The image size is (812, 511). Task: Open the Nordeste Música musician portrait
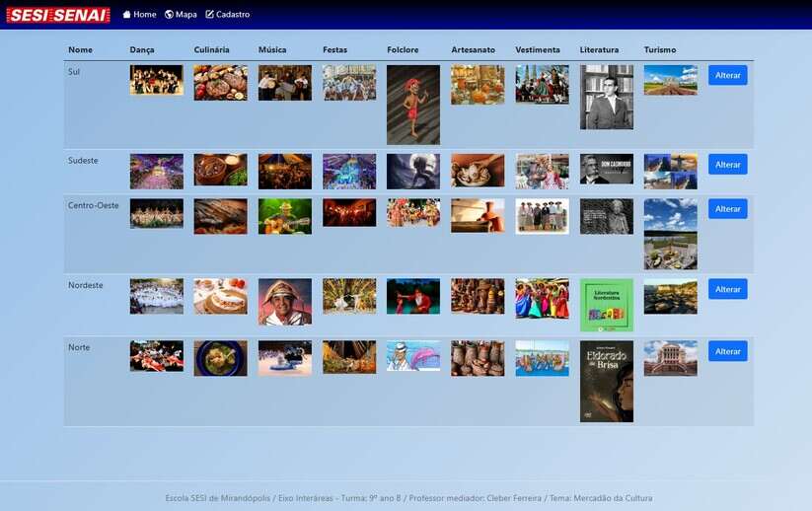(285, 302)
